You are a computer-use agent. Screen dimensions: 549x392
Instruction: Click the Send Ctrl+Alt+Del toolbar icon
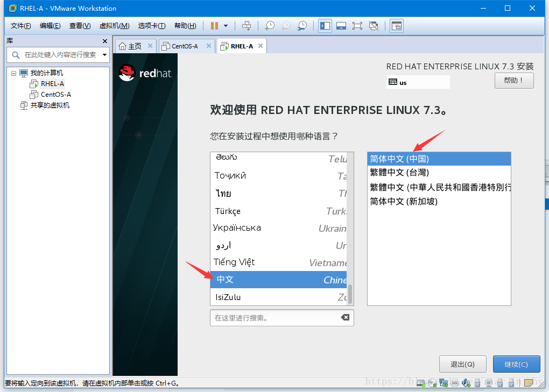point(247,25)
